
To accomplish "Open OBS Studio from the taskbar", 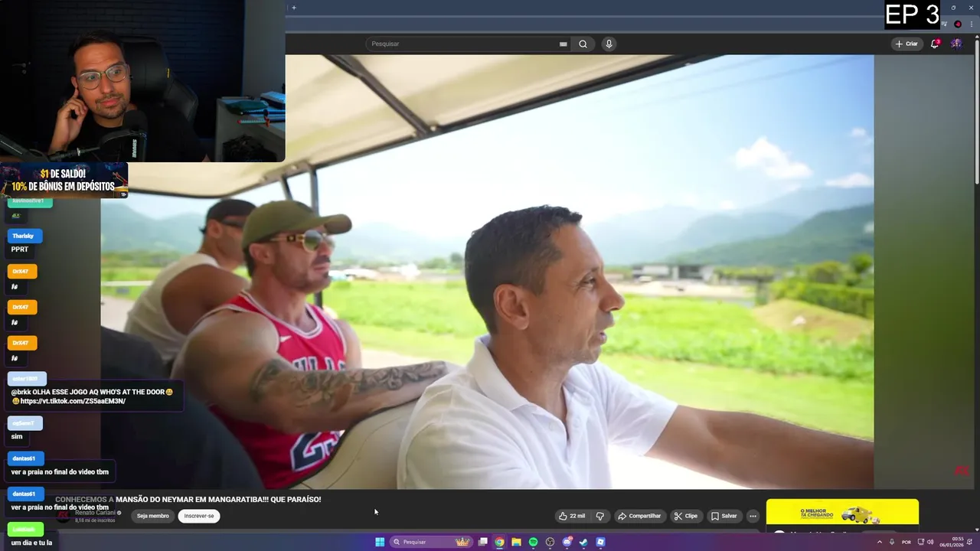I will pyautogui.click(x=550, y=542).
